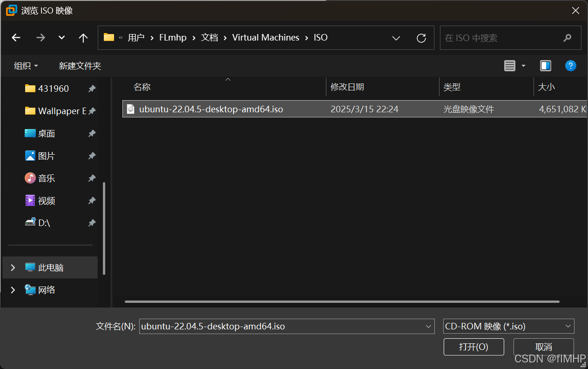The image size is (588, 369).
Task: Open the file type CD-ROM dropdown
Action: (x=508, y=326)
